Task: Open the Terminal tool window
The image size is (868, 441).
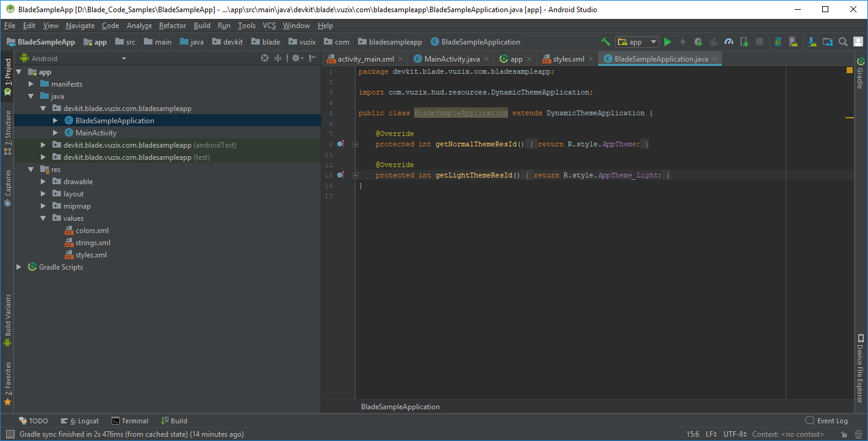Action: pos(130,421)
